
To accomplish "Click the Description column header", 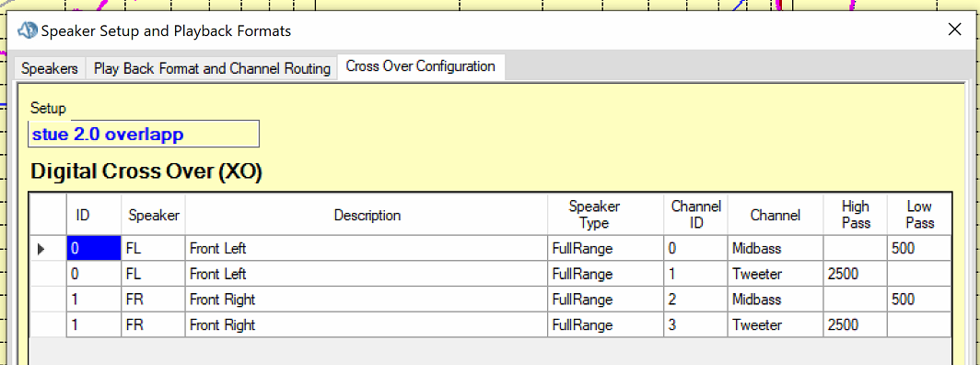I will [x=367, y=216].
